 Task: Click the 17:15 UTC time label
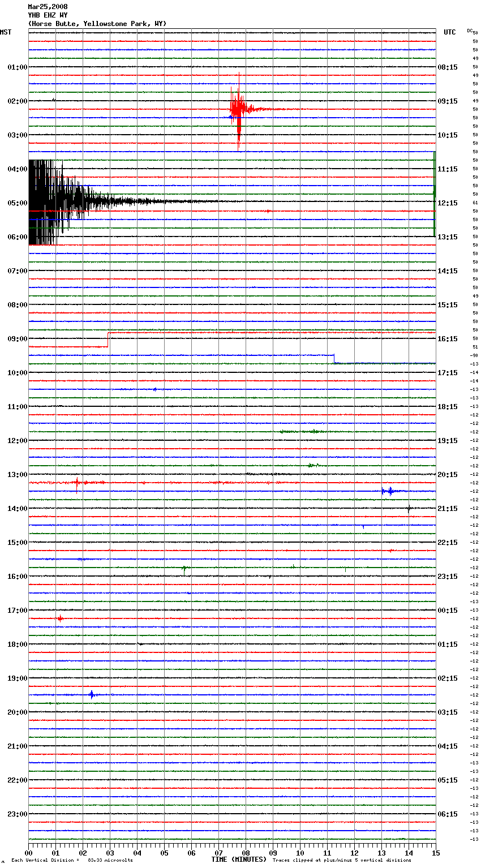[x=448, y=373]
